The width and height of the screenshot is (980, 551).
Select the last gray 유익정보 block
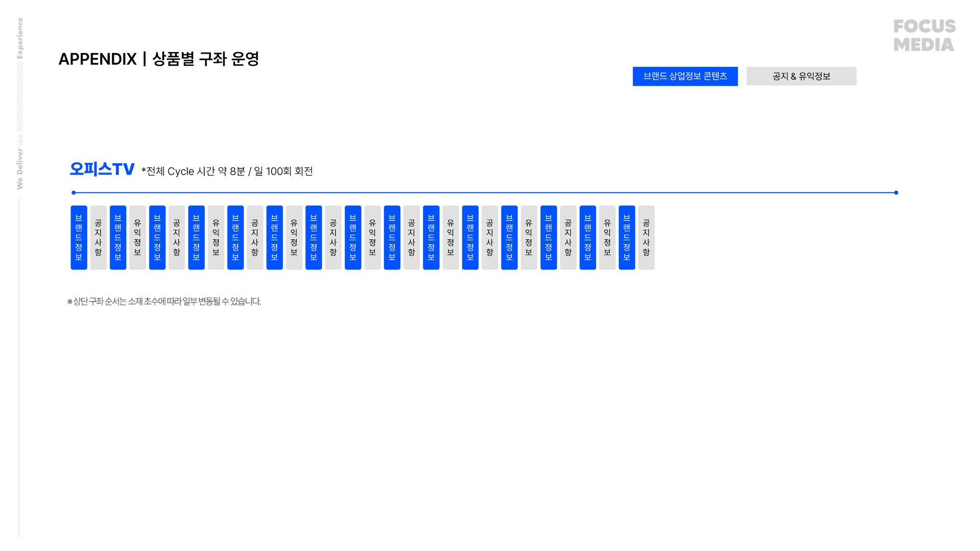(x=607, y=238)
